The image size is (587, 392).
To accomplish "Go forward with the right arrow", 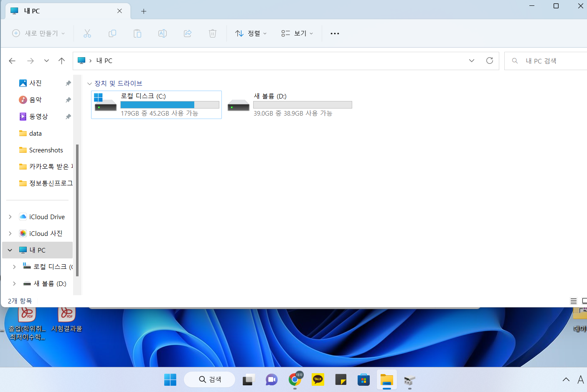I will (30, 61).
